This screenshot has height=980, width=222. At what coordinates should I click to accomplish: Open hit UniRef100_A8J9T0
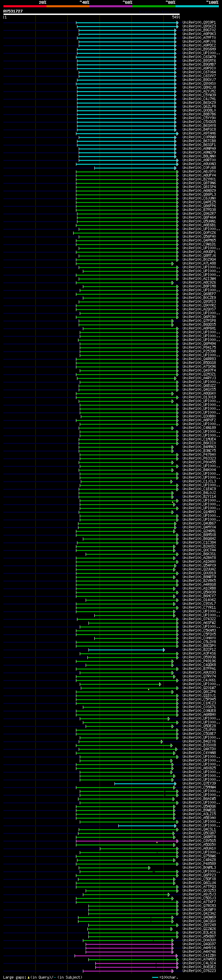pos(199,172)
